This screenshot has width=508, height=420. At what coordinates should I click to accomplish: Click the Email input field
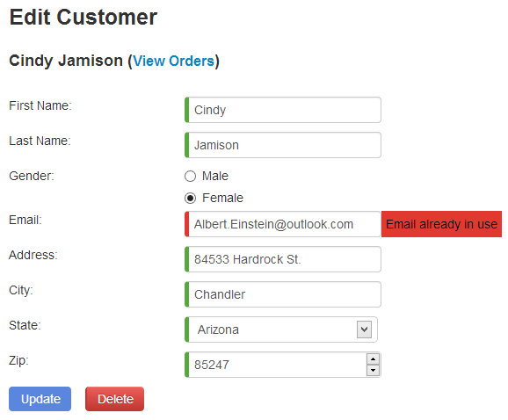283,224
